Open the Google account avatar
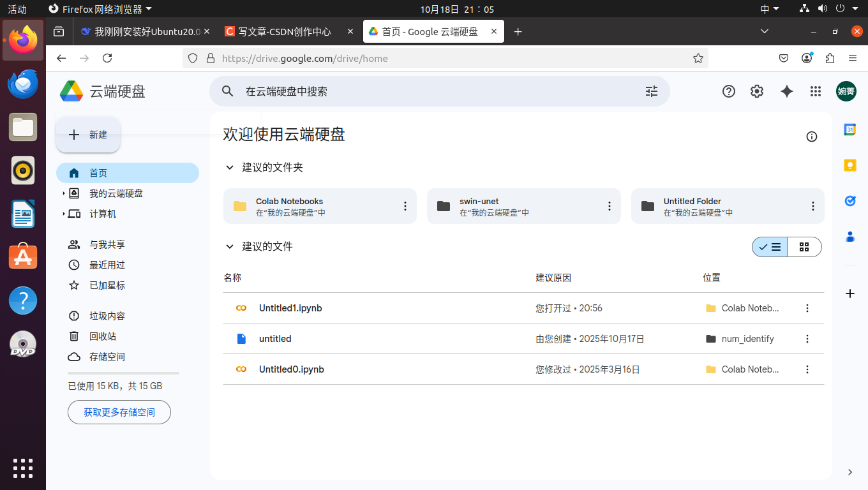The height and width of the screenshot is (490, 868). click(846, 91)
